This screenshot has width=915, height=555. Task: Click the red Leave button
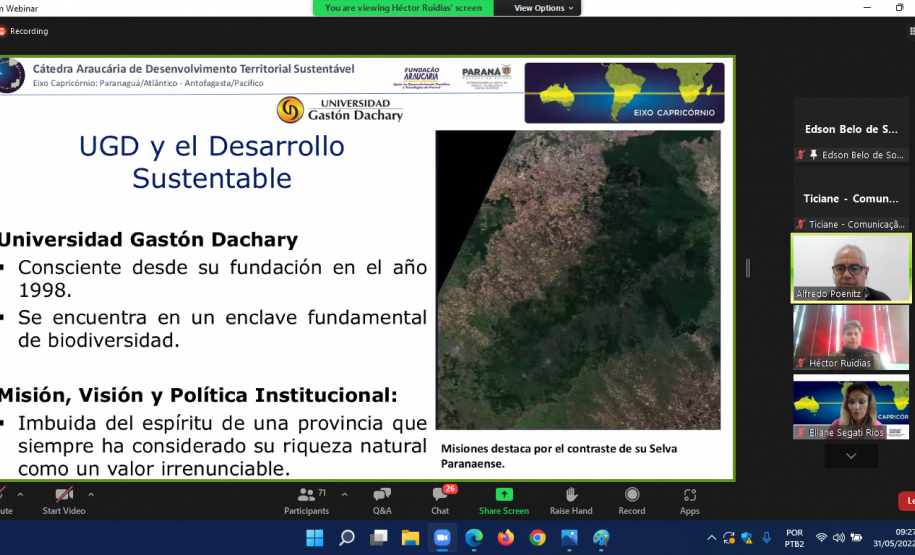908,501
